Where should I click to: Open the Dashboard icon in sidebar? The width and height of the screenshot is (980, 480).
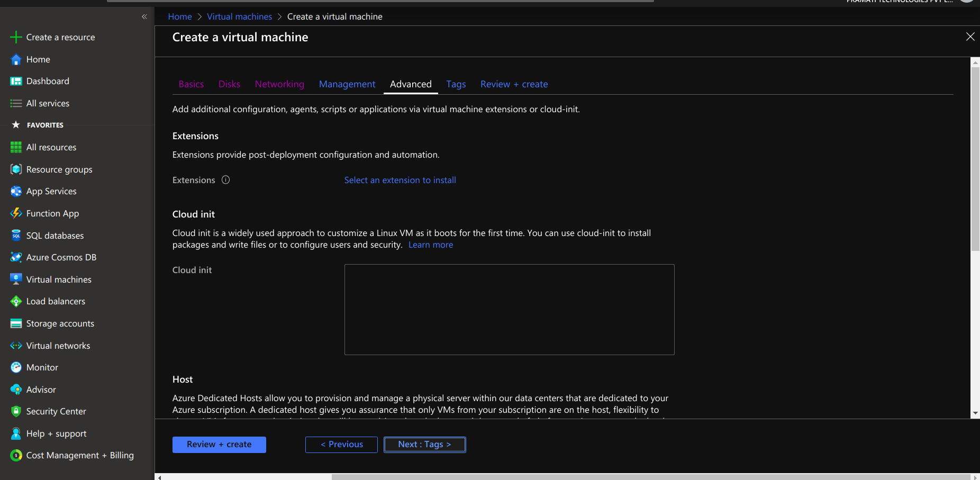point(16,81)
